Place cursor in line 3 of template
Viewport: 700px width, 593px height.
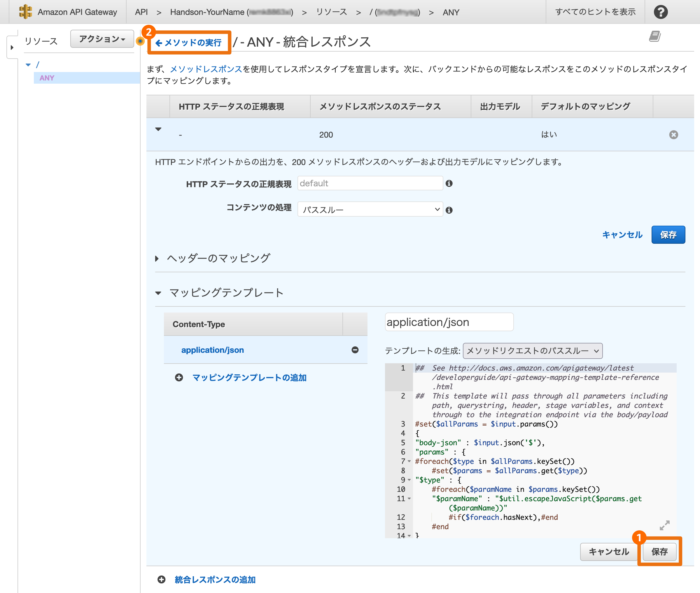tap(487, 424)
